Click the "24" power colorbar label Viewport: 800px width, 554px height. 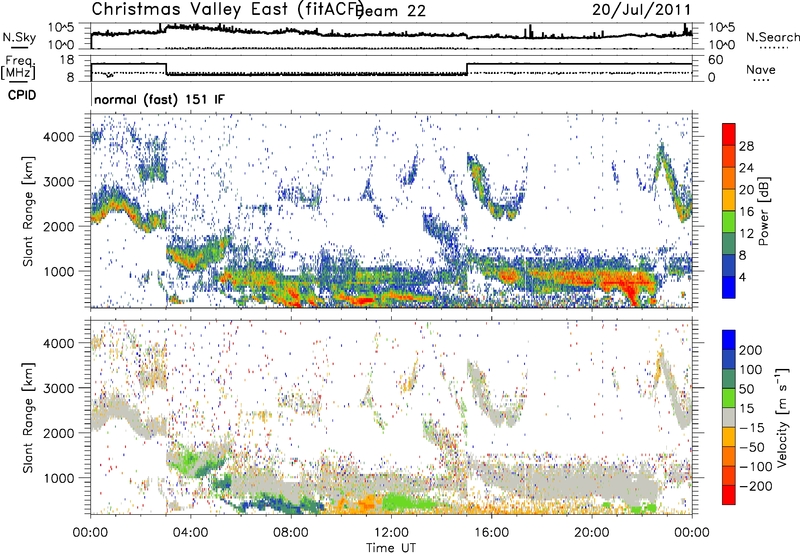[746, 168]
